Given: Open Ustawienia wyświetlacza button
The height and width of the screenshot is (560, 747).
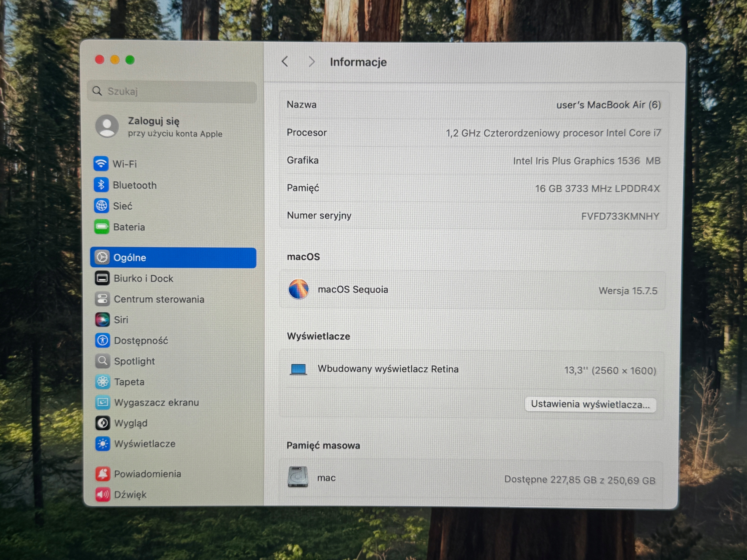Looking at the screenshot, I should point(590,404).
